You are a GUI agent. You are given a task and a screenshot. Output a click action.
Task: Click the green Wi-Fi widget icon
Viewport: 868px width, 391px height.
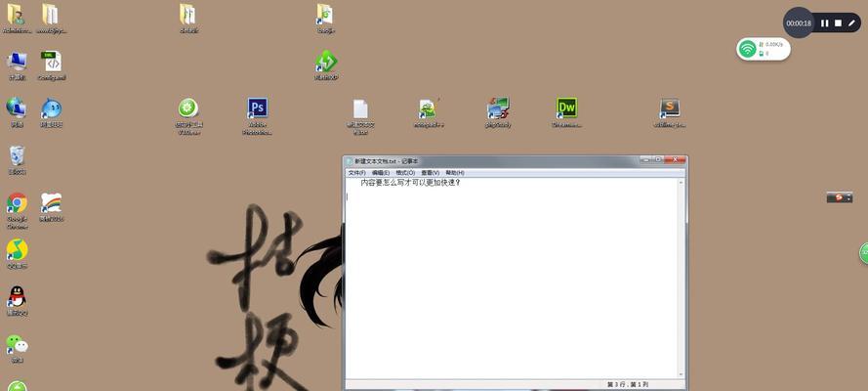coord(747,49)
